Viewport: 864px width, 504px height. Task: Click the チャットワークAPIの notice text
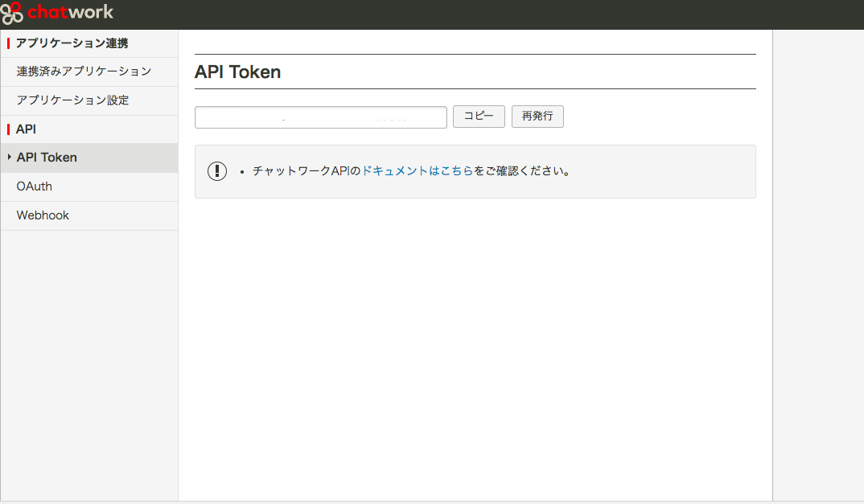[307, 171]
